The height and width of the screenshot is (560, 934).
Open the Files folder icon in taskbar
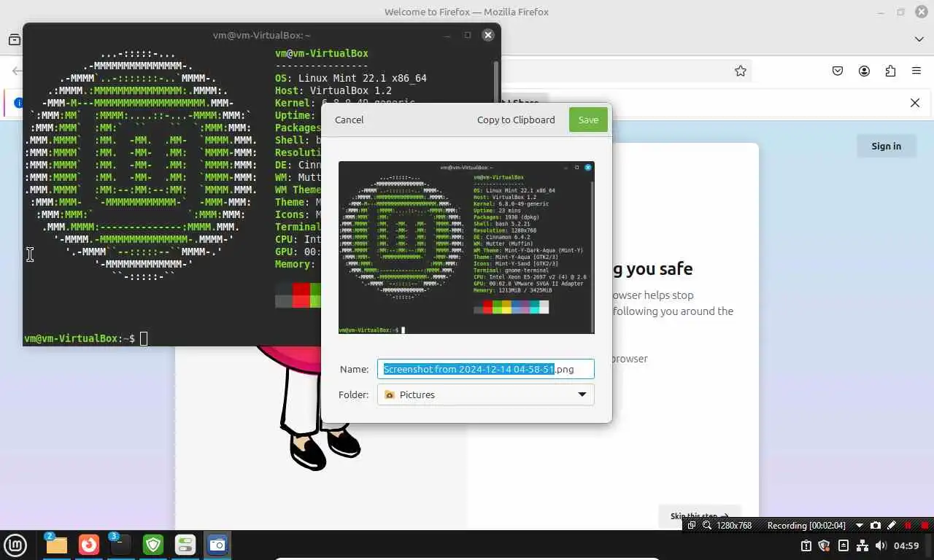point(56,545)
